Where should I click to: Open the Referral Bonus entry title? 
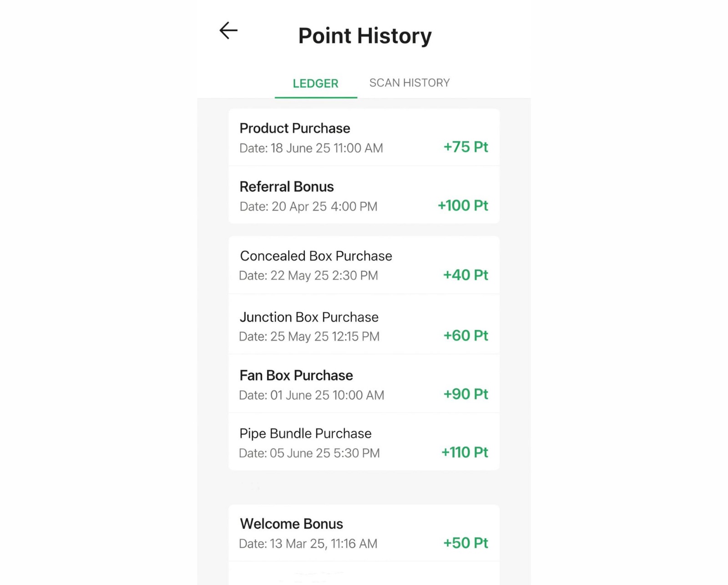[286, 187]
